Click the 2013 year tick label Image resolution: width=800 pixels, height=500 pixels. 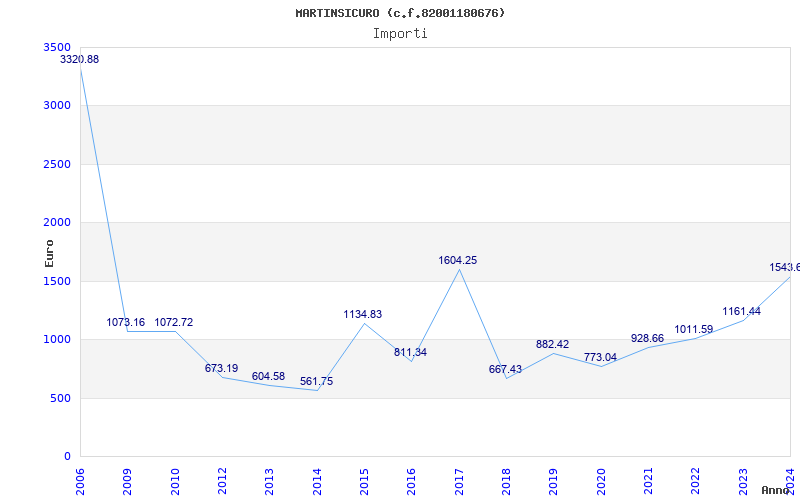[269, 481]
